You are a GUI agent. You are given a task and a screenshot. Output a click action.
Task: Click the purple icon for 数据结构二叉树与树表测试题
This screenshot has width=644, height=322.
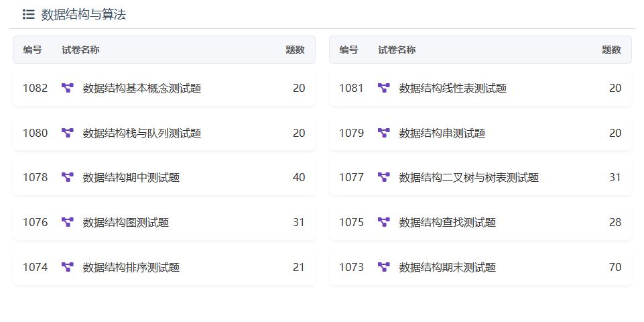383,177
